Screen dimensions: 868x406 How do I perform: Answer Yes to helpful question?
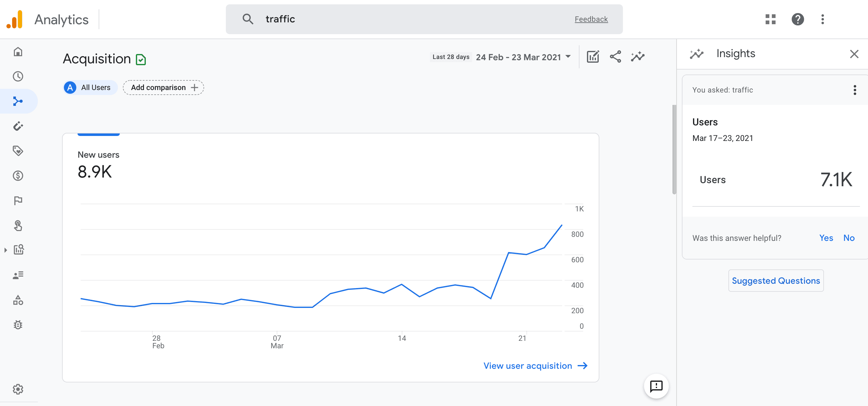pos(826,238)
